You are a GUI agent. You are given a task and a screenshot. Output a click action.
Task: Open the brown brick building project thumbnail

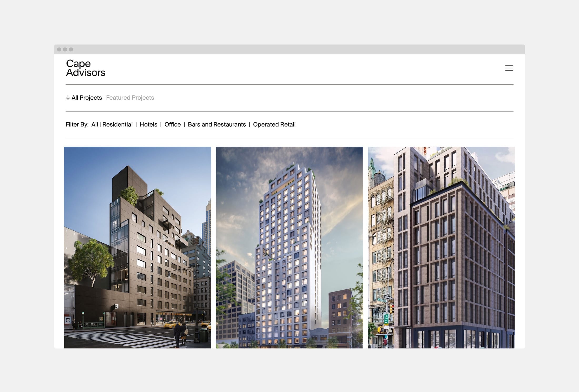pyautogui.click(x=441, y=248)
